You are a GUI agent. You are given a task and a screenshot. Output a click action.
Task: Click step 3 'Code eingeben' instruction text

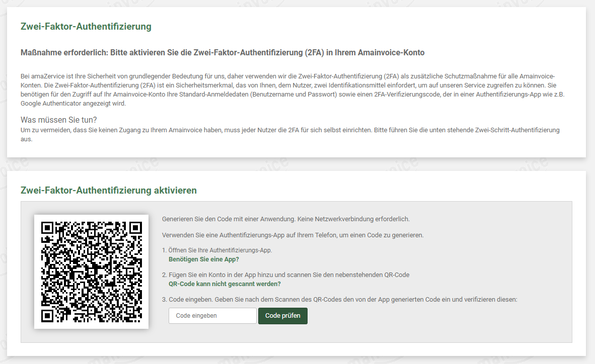pyautogui.click(x=340, y=300)
